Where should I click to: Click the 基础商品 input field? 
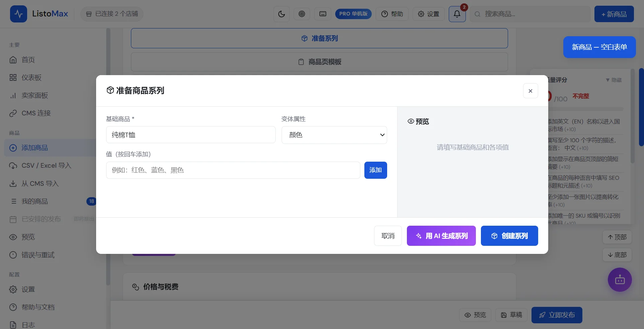pos(191,135)
